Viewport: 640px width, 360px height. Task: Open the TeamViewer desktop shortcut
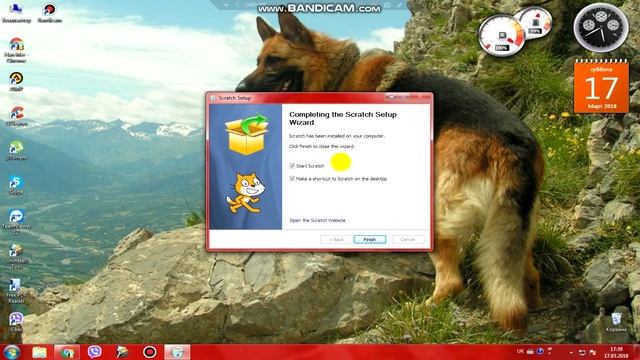(x=16, y=221)
